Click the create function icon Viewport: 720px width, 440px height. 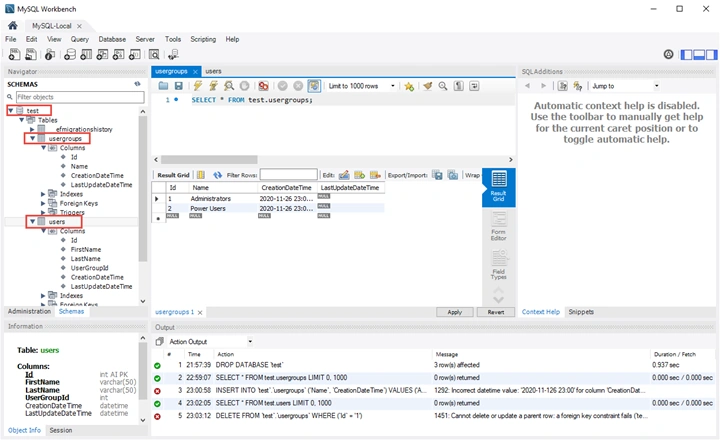pyautogui.click(x=135, y=55)
